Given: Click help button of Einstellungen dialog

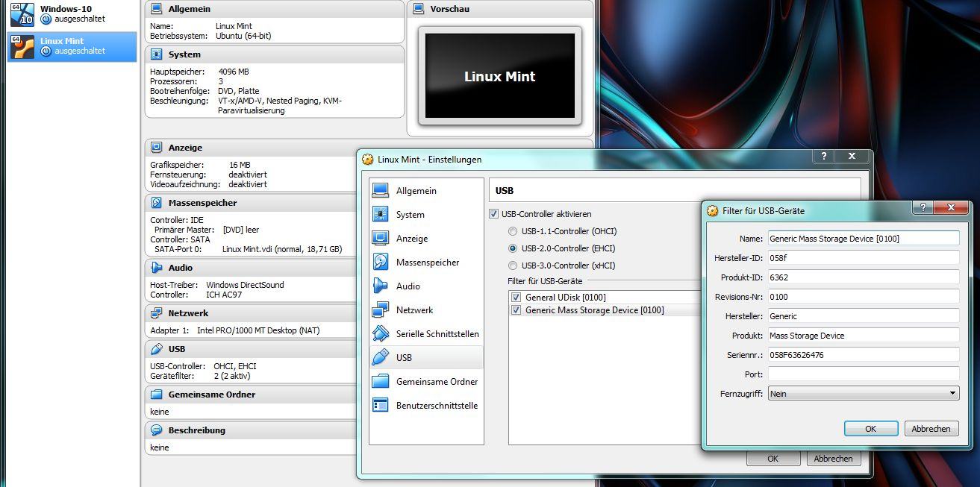Looking at the screenshot, I should (824, 156).
